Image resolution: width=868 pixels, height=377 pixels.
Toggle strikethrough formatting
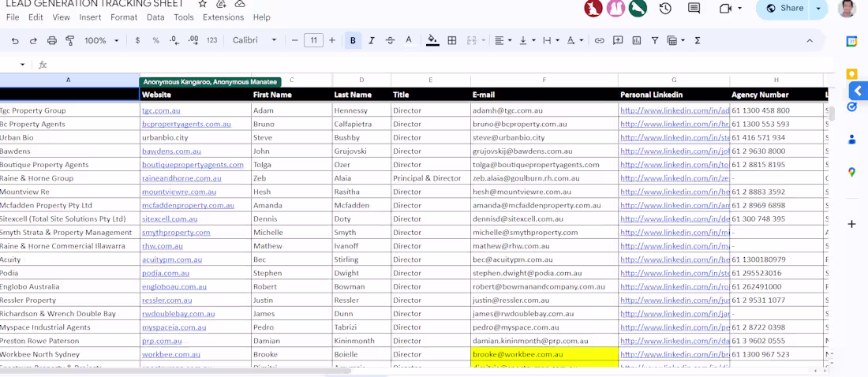click(x=390, y=40)
